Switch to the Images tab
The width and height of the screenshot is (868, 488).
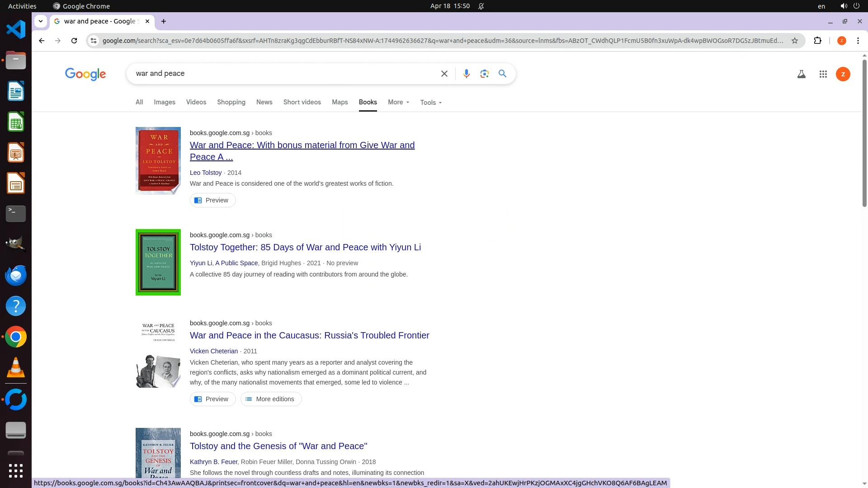pos(164,103)
